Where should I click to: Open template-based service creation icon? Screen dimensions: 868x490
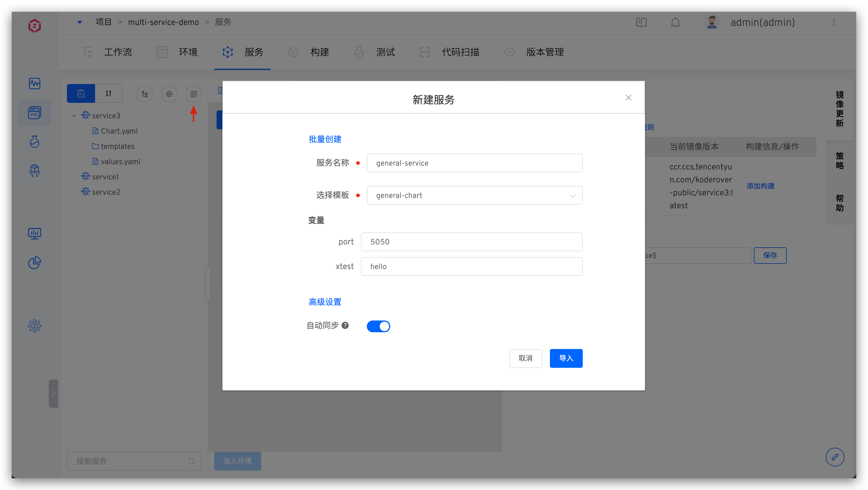click(194, 94)
